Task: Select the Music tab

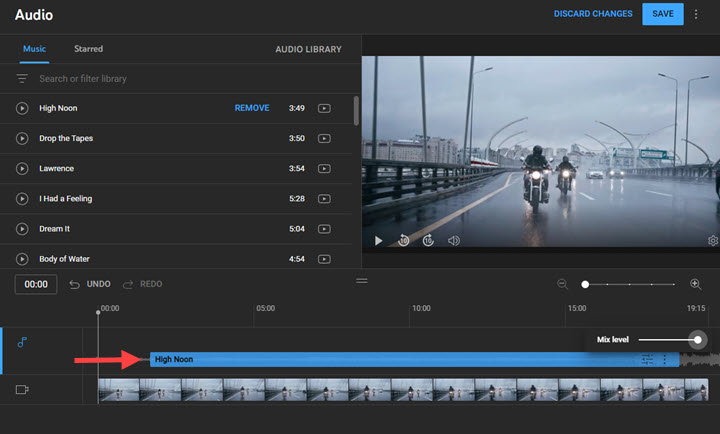Action: pos(35,48)
